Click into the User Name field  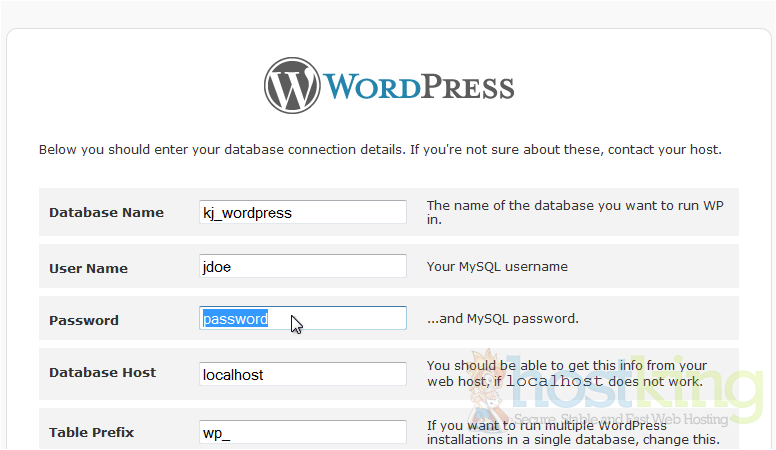[303, 266]
